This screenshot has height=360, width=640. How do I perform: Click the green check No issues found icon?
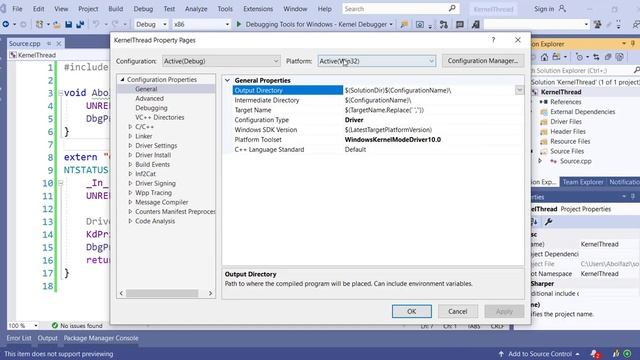pyautogui.click(x=55, y=325)
